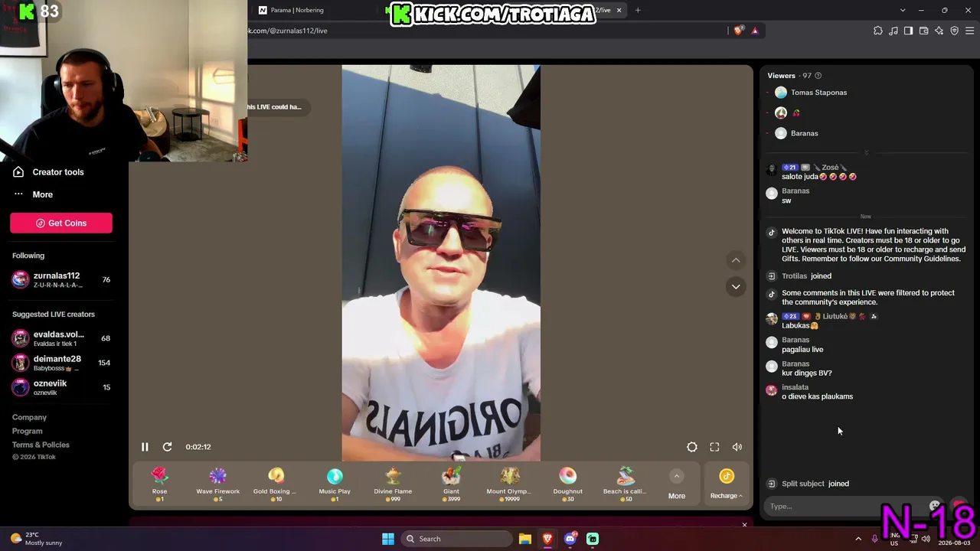Mute the live stream volume
This screenshot has height=551, width=980.
click(x=737, y=447)
